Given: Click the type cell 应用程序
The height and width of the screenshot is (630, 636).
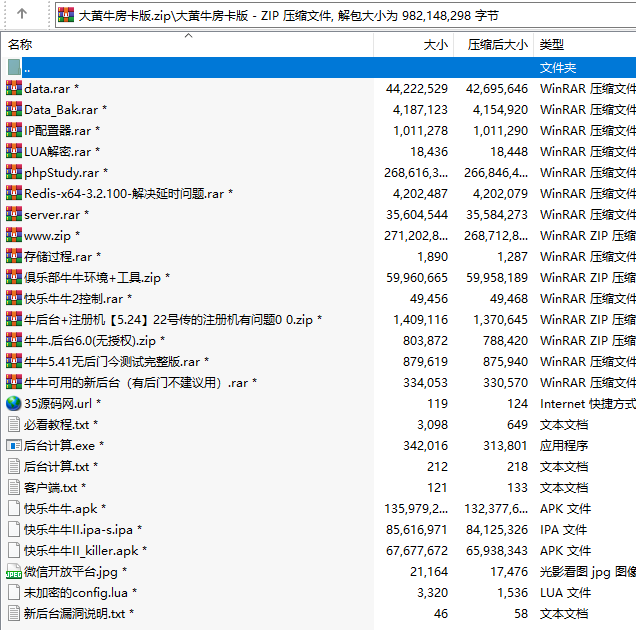Looking at the screenshot, I should pyautogui.click(x=564, y=446).
